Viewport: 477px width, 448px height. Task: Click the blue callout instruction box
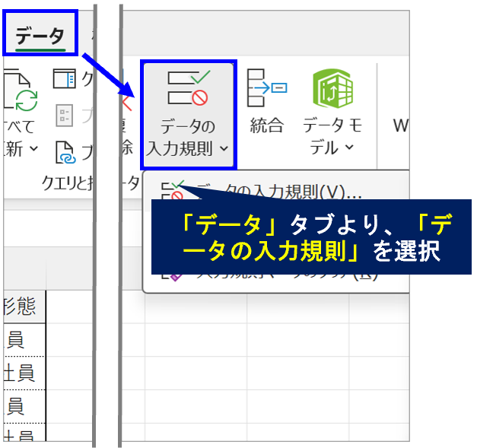[x=310, y=236]
